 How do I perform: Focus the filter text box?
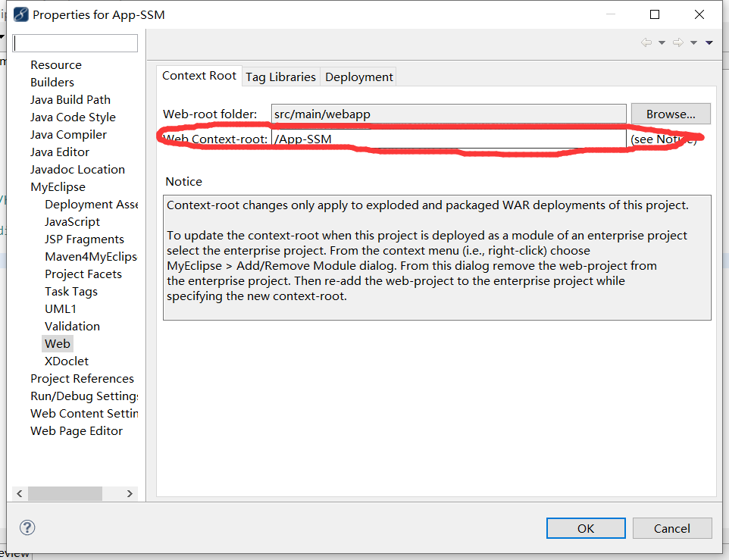(75, 43)
